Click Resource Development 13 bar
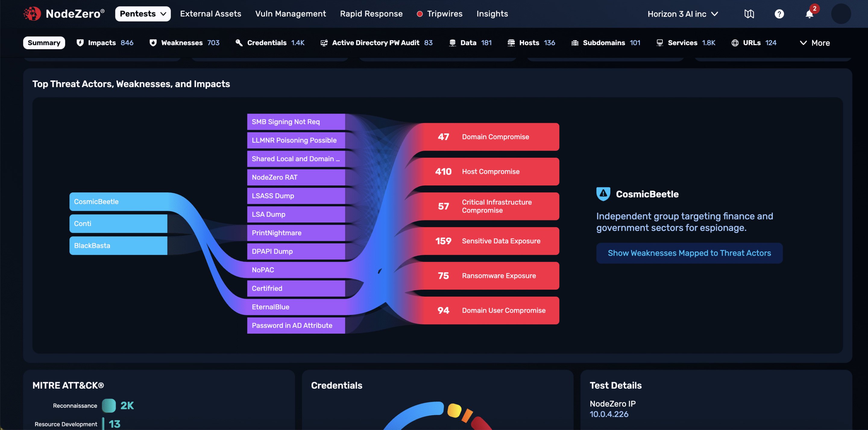Image resolution: width=868 pixels, height=430 pixels. tap(103, 424)
